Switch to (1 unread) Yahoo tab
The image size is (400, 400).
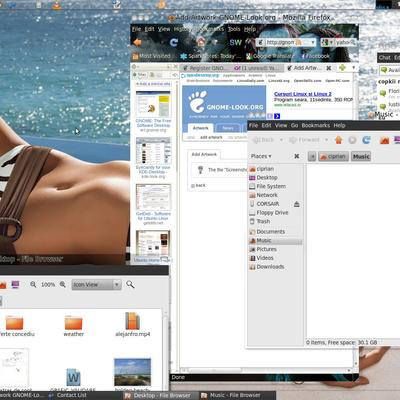(258, 68)
